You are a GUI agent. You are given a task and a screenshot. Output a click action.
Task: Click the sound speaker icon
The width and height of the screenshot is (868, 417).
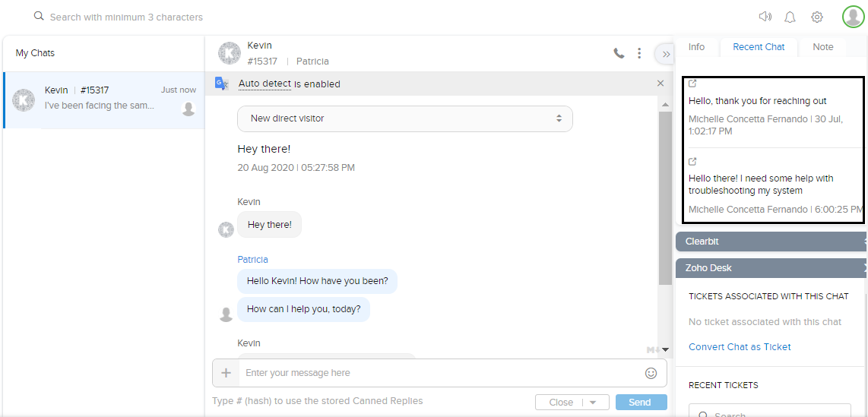(x=765, y=17)
